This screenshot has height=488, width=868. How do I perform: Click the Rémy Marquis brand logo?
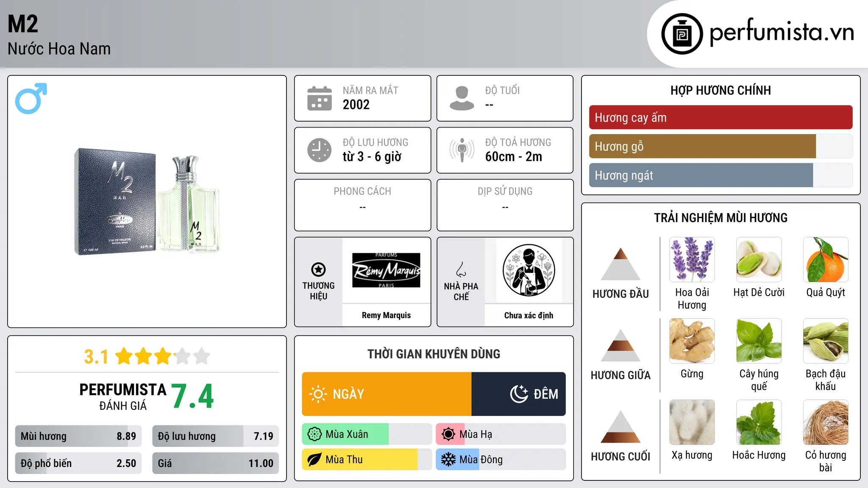386,270
